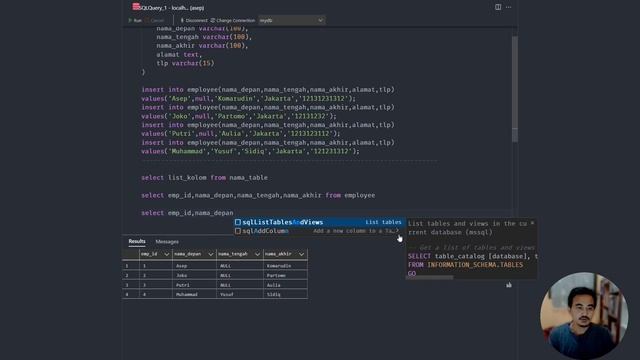Open the nama_depan column header arrow

point(211,254)
